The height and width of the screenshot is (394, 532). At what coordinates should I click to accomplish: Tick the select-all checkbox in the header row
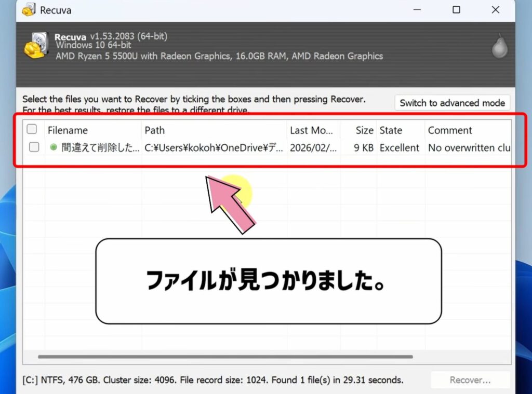point(32,129)
